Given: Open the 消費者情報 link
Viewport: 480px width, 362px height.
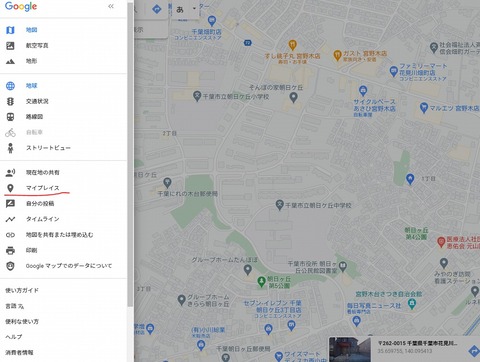Looking at the screenshot, I should (x=19, y=353).
